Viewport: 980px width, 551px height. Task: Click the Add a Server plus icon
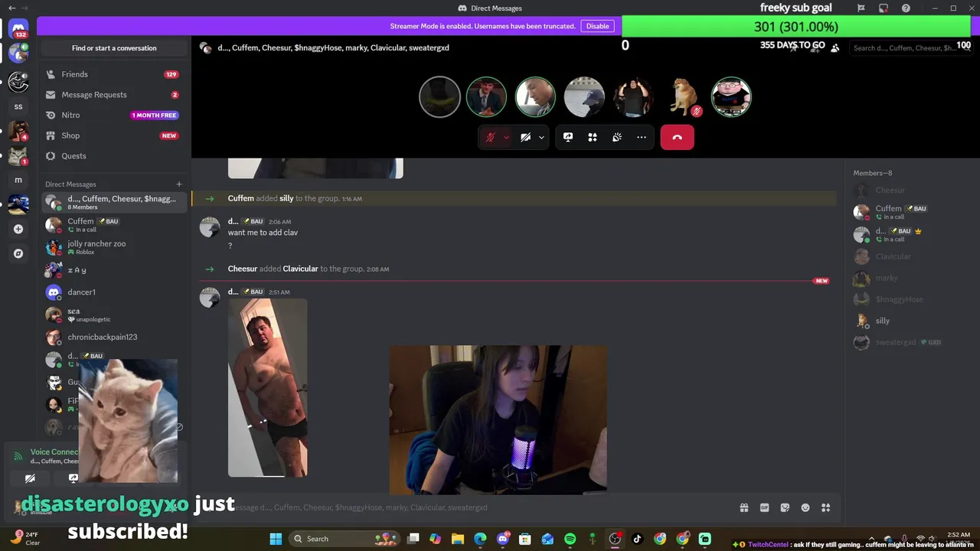(18, 229)
